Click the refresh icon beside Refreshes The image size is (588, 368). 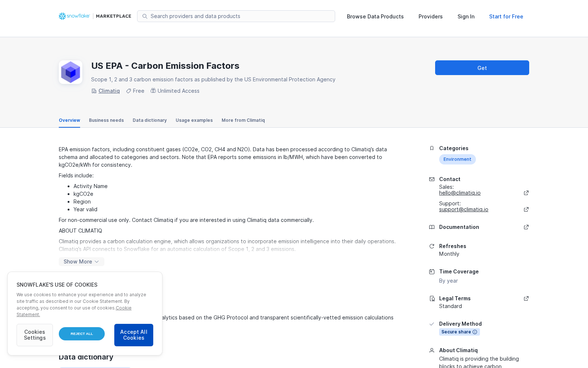pos(432,246)
